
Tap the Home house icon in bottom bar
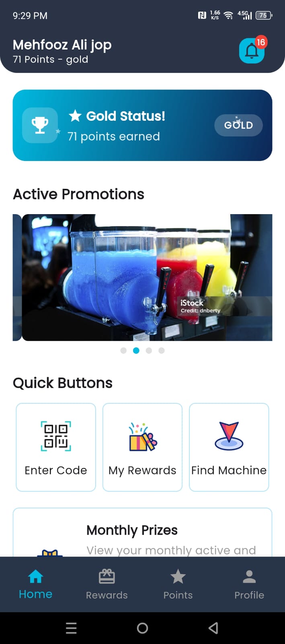[x=35, y=576]
